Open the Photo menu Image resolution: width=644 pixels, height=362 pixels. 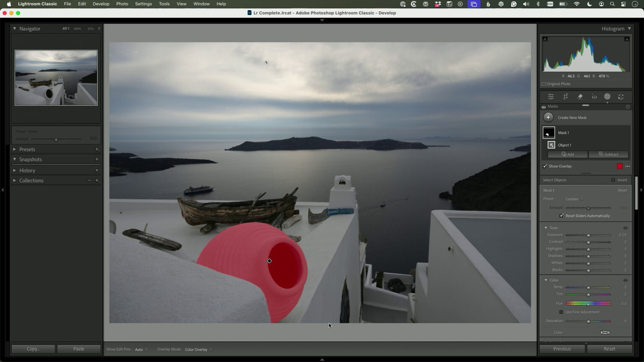(122, 4)
